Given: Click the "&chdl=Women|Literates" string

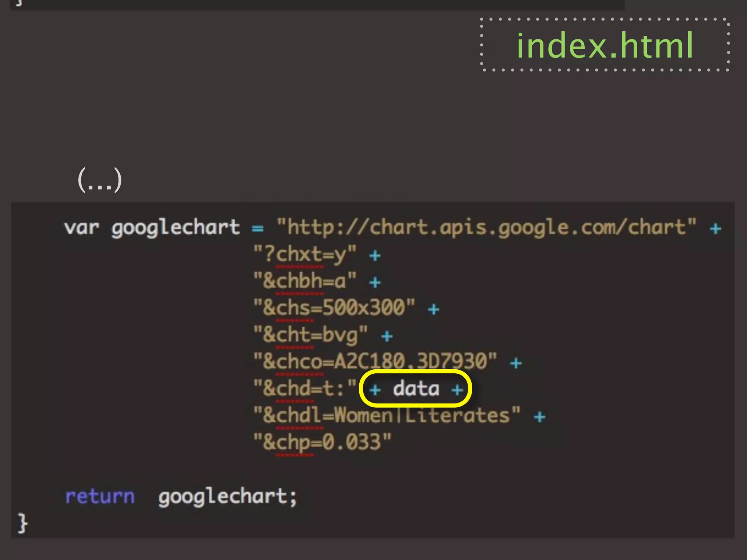Looking at the screenshot, I should [x=387, y=415].
